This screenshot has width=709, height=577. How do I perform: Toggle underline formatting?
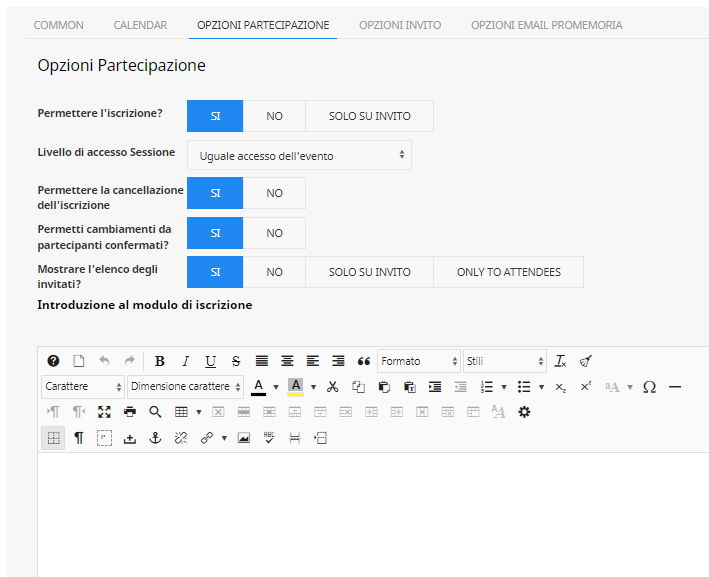pos(210,361)
